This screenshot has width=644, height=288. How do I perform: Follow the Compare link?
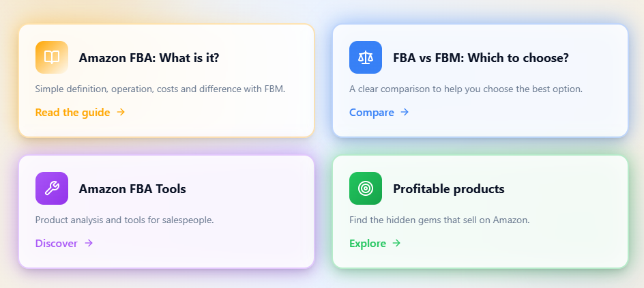372,113
